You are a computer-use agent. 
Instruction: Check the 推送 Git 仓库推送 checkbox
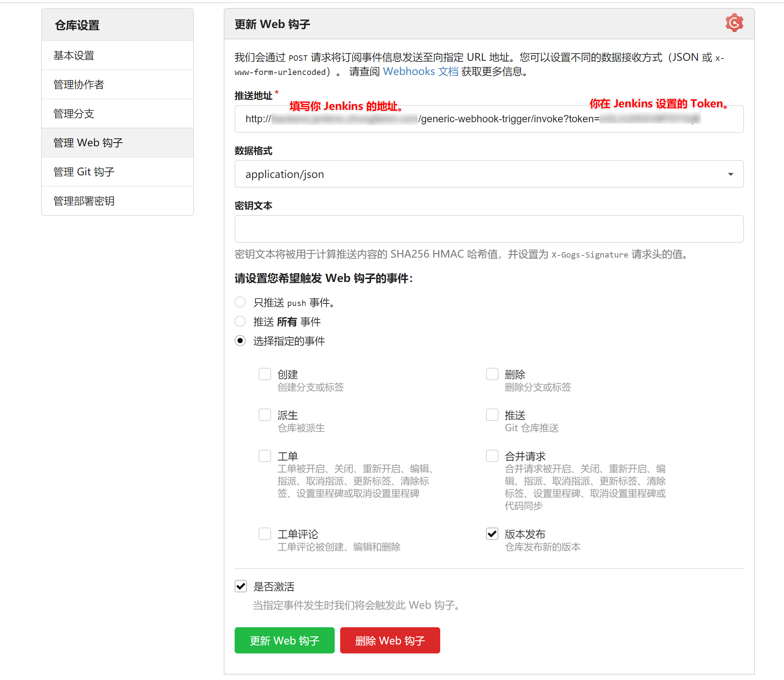[x=492, y=415]
